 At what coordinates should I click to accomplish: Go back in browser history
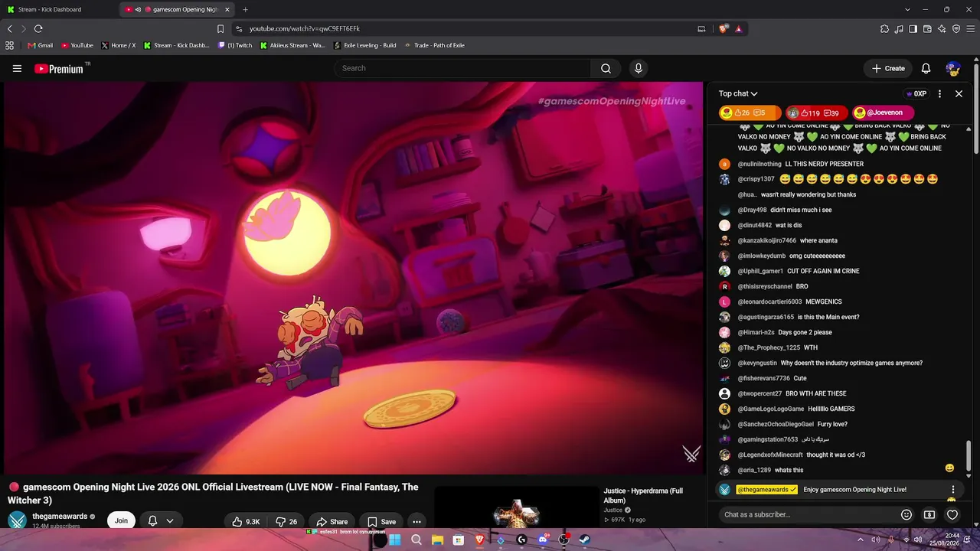(9, 29)
